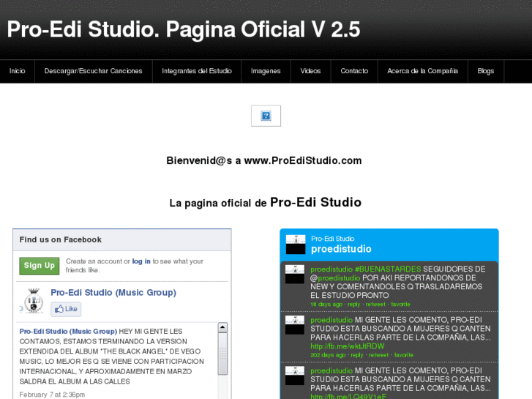This screenshot has width=532, height=399.
Task: Favorite the 202 days ago tweet
Action: tap(404, 355)
